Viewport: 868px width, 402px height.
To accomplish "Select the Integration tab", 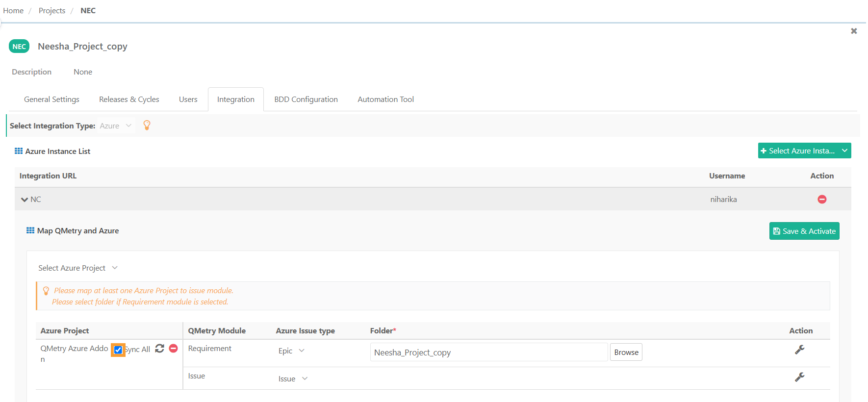I will (236, 100).
